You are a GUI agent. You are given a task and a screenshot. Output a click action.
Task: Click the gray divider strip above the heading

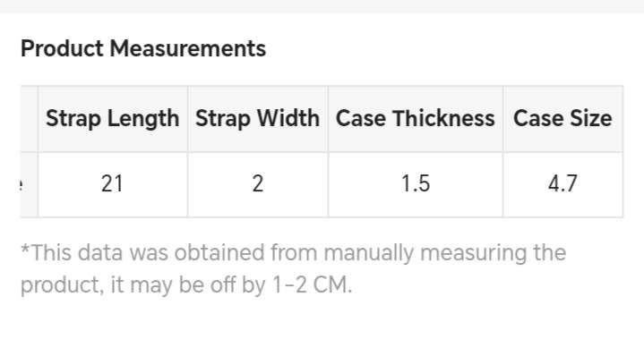click(x=322, y=6)
